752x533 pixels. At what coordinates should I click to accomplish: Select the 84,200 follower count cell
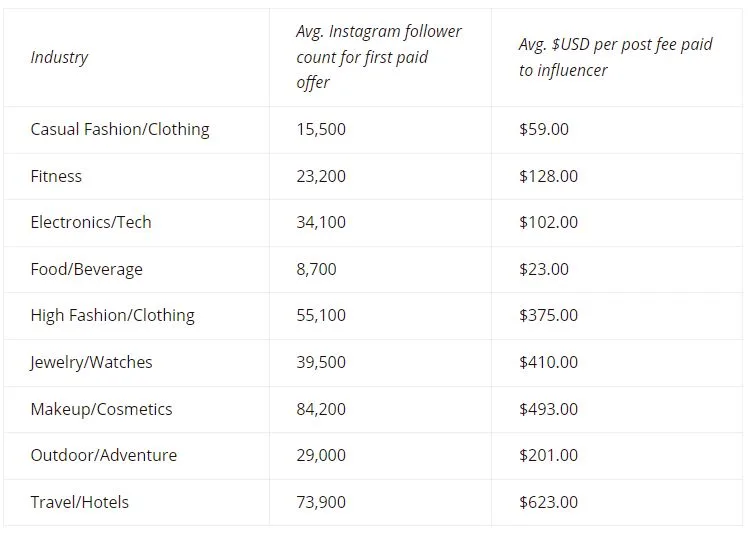321,409
